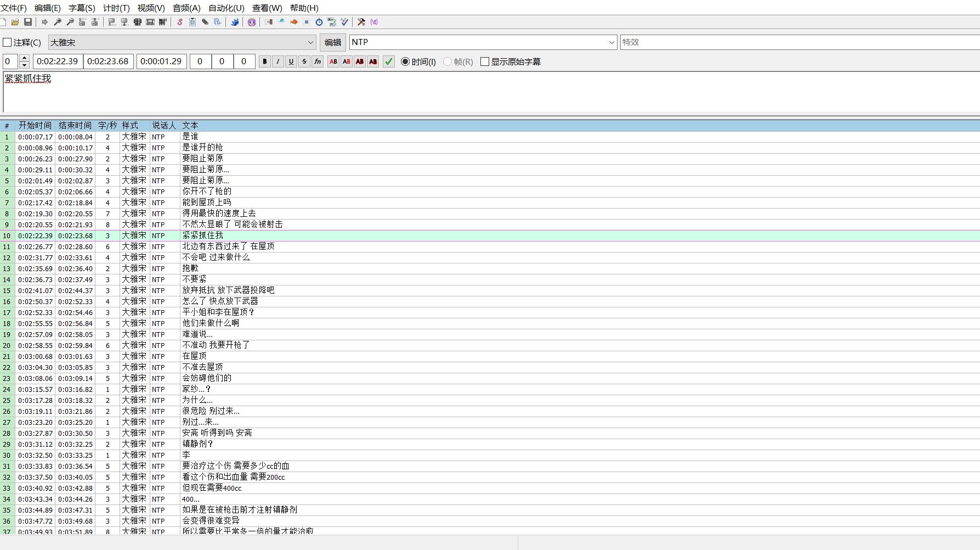980x550 pixels.
Task: Create a new subtitle file
Action: (3, 22)
